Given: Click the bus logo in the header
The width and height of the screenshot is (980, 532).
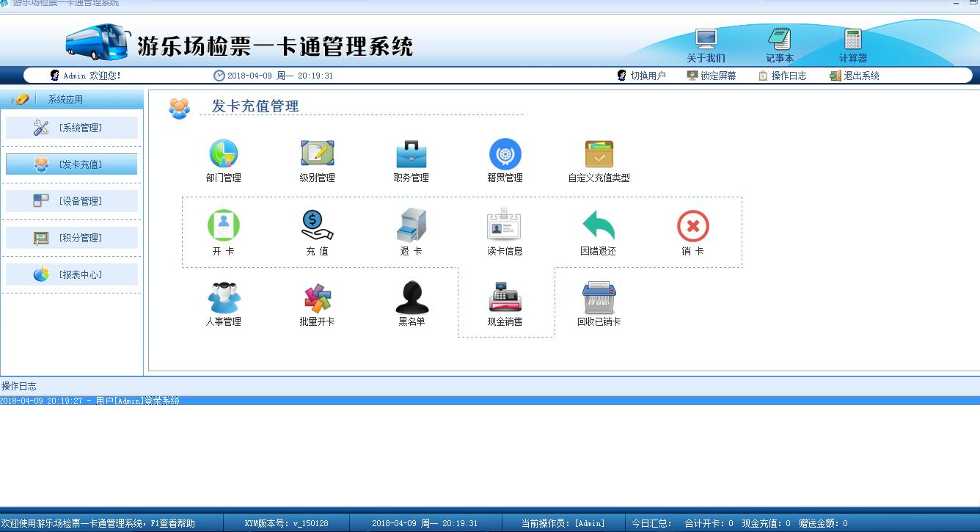Looking at the screenshot, I should (x=98, y=42).
